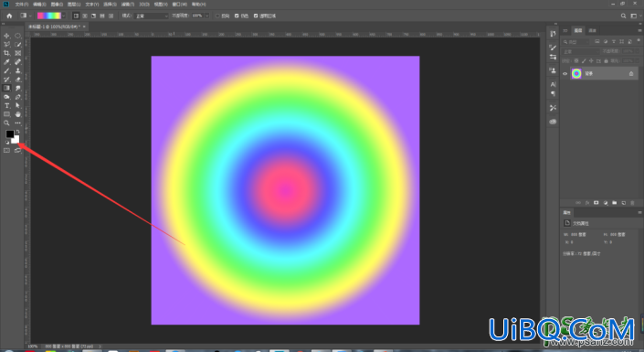
Task: Select the History Brush tool
Action: pyautogui.click(x=6, y=80)
